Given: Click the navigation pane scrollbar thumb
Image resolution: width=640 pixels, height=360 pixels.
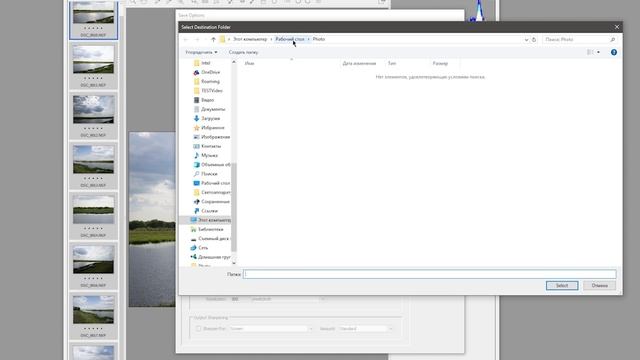Looking at the screenshot, I should tap(234, 207).
